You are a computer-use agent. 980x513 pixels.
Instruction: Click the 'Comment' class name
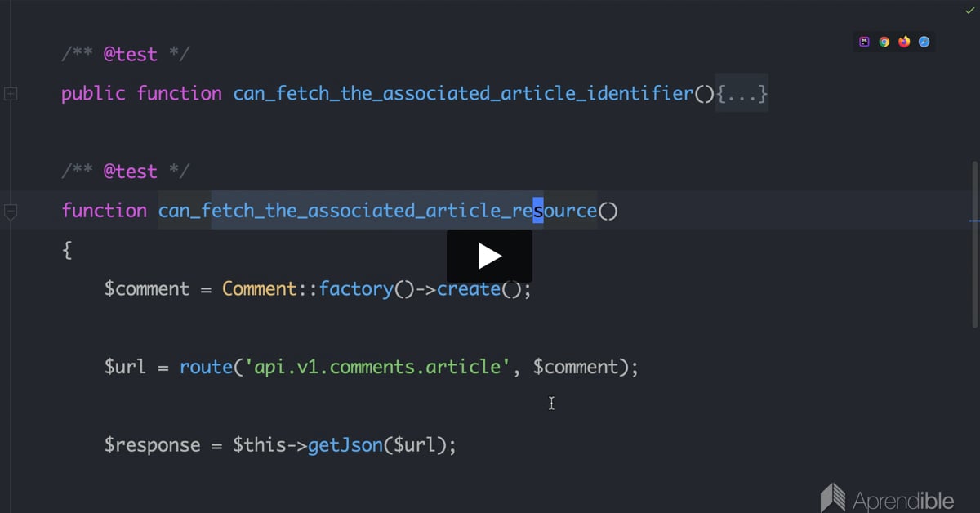(260, 288)
